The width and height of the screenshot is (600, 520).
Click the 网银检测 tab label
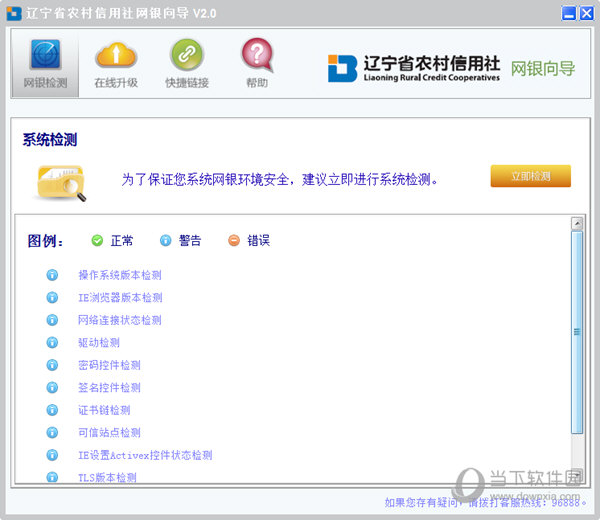coord(46,83)
